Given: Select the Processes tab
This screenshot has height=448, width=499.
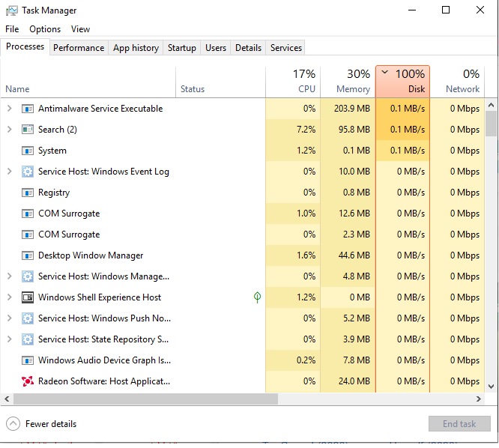Looking at the screenshot, I should 25,46.
